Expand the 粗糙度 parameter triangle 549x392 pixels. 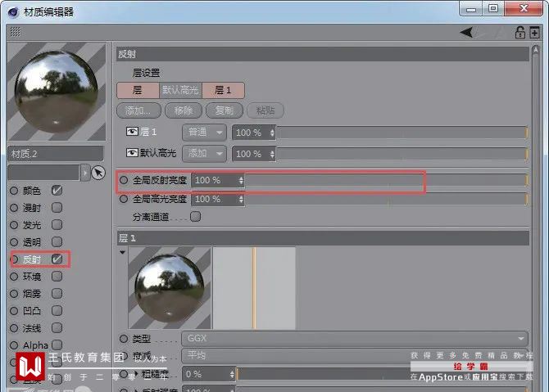click(x=136, y=373)
